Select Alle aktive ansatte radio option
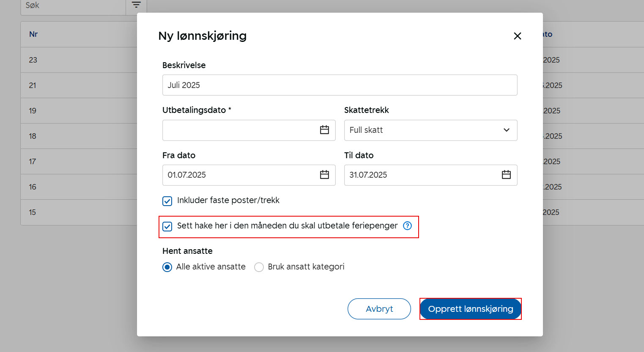 (167, 267)
